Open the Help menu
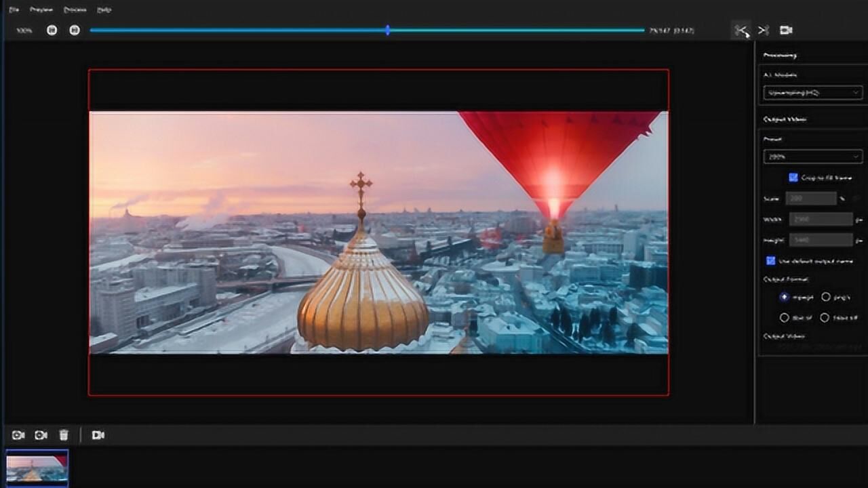Screen dimensions: 868x488 point(104,9)
